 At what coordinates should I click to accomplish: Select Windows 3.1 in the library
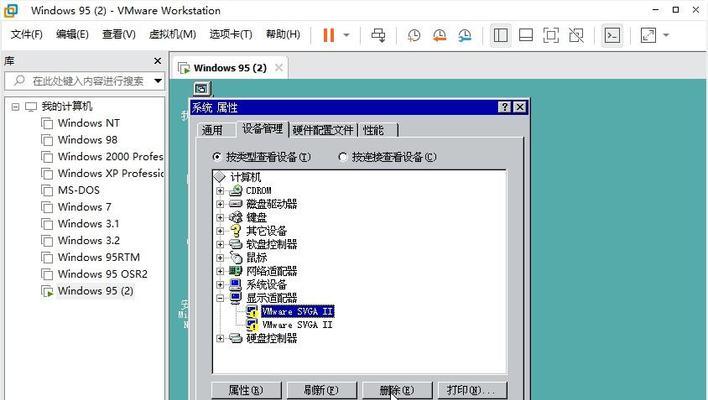click(x=88, y=223)
